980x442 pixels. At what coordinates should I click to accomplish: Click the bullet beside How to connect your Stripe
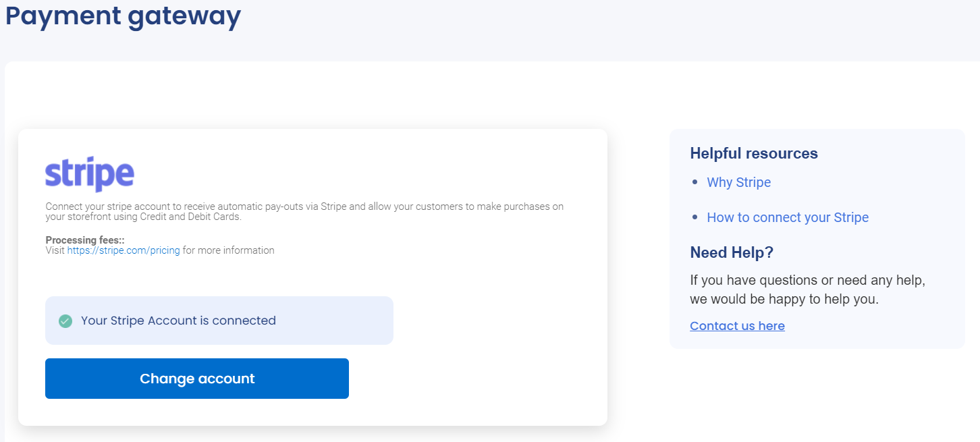[x=696, y=217]
